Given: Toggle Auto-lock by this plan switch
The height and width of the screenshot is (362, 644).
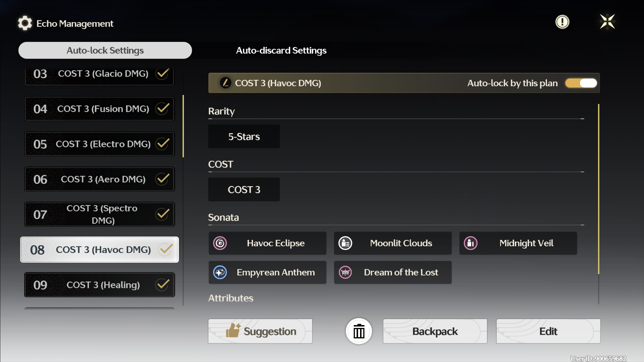Looking at the screenshot, I should pos(581,83).
